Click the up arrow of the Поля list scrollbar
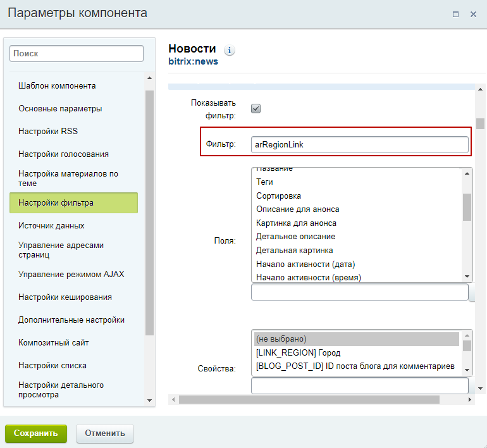This screenshot has height=448, width=487. tap(467, 173)
